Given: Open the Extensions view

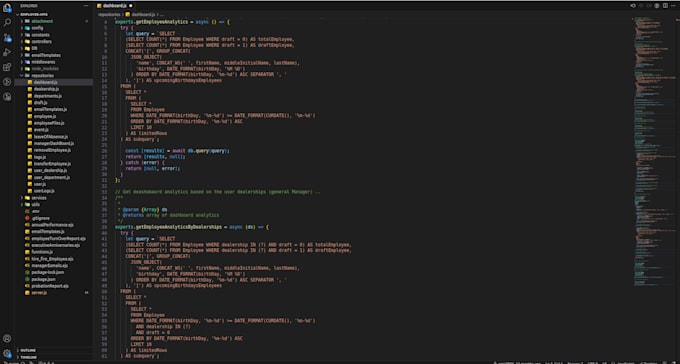Looking at the screenshot, I should [x=7, y=67].
